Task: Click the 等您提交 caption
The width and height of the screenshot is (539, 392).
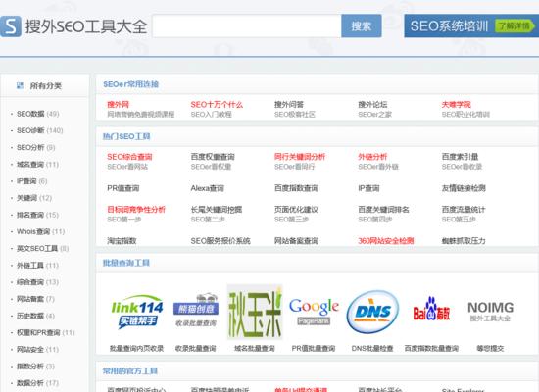Action: coord(490,348)
